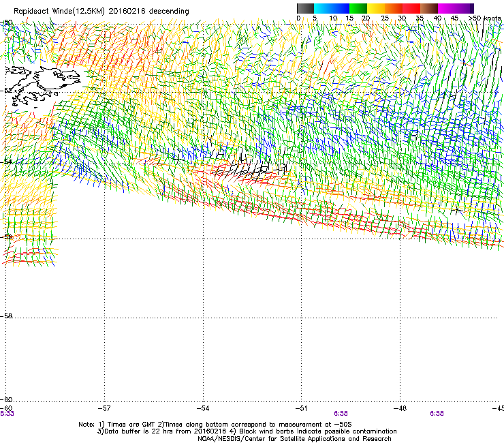
Task: Select the -54 latitude axis label
Action: [6, 162]
